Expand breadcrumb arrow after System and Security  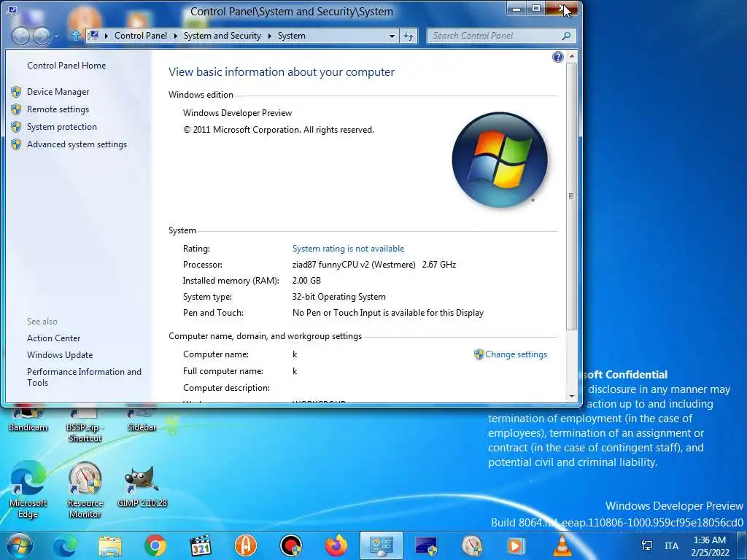tap(269, 36)
